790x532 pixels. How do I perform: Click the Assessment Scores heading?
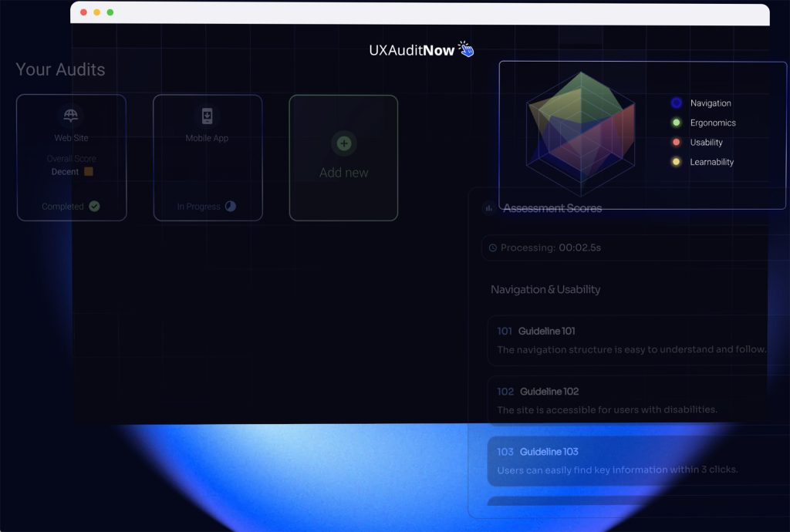pos(552,208)
